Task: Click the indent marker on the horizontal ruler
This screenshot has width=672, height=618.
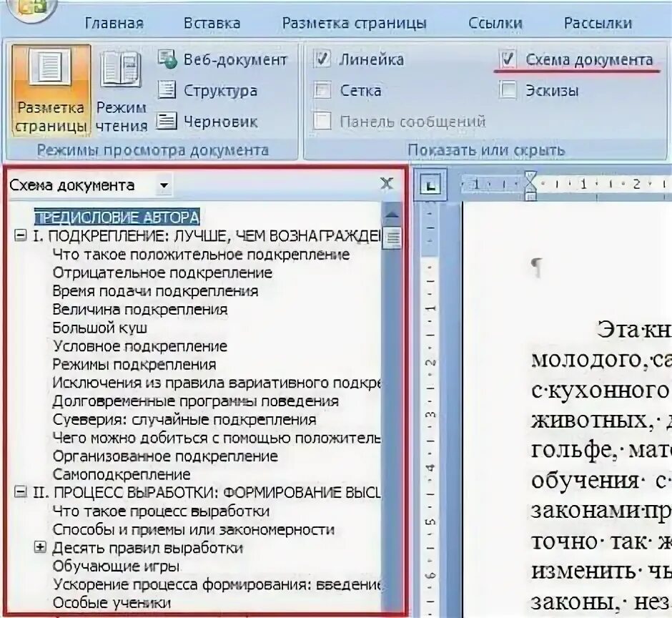Action: [530, 185]
